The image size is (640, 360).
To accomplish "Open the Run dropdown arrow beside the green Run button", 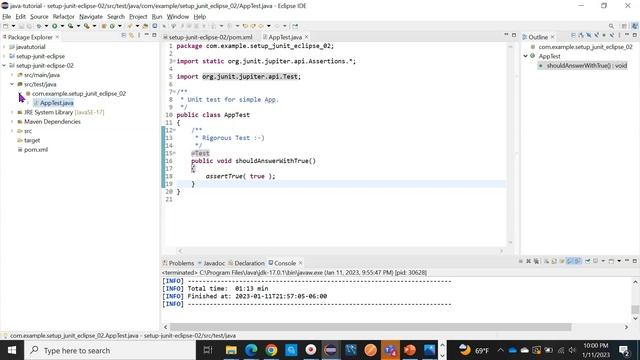I will (62, 26).
